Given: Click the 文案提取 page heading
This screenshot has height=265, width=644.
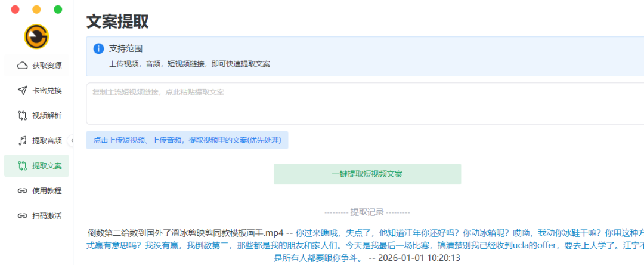Looking at the screenshot, I should click(x=117, y=21).
